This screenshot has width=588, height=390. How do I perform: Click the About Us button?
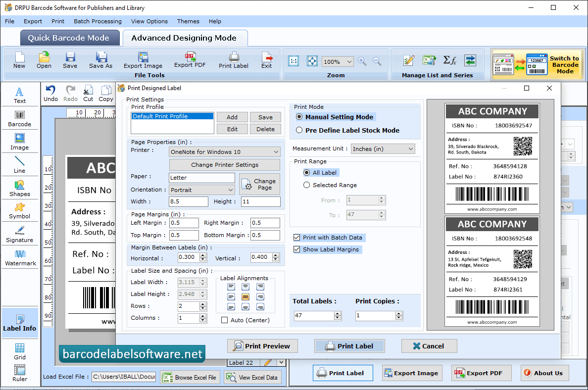click(x=544, y=373)
